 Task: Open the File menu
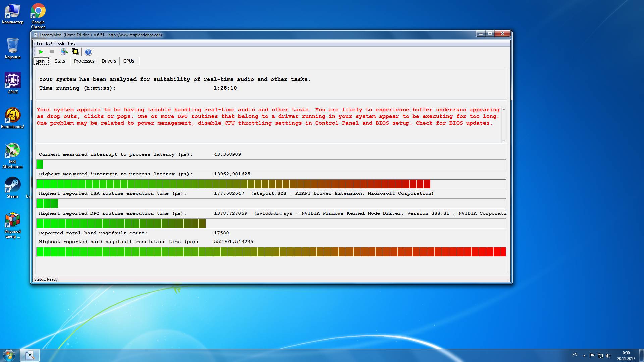40,43
